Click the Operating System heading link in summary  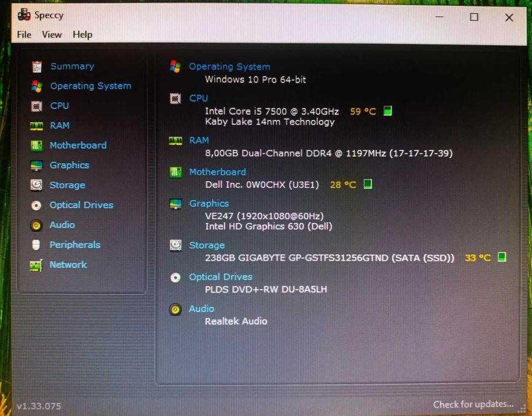pos(230,67)
